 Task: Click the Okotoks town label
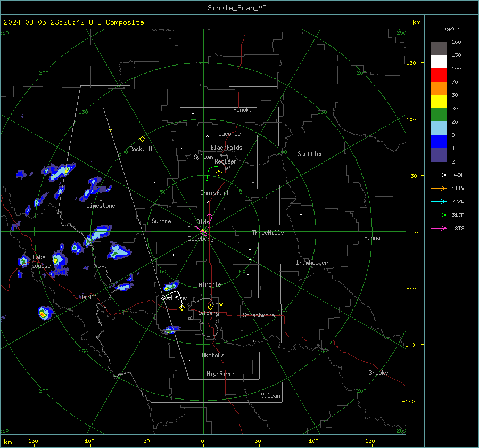tap(213, 355)
